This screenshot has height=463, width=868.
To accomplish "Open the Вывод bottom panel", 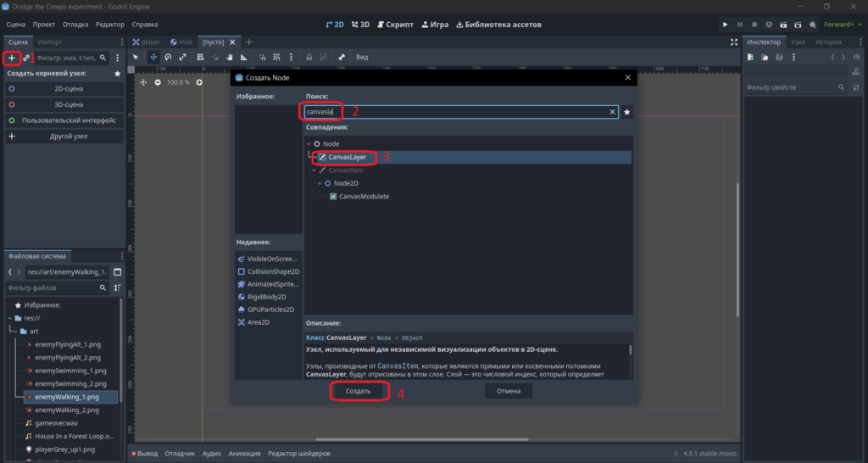I will (x=144, y=454).
